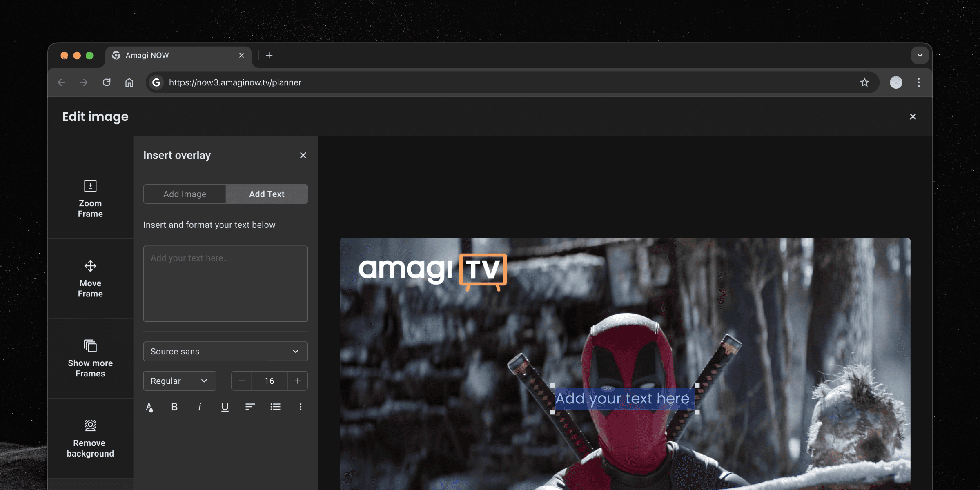Expand the browser tab search chevron

pos(920,55)
